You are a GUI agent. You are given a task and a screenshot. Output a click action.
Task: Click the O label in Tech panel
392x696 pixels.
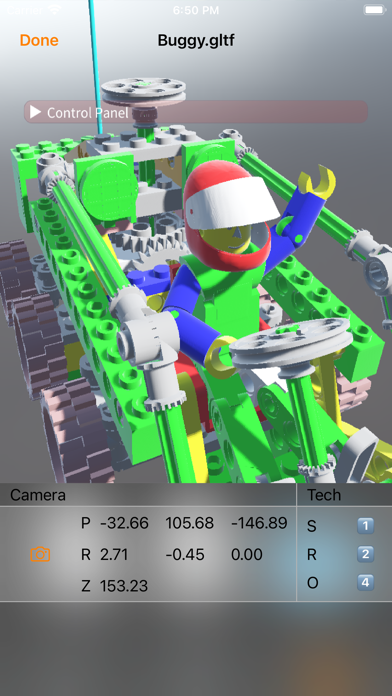click(x=313, y=583)
